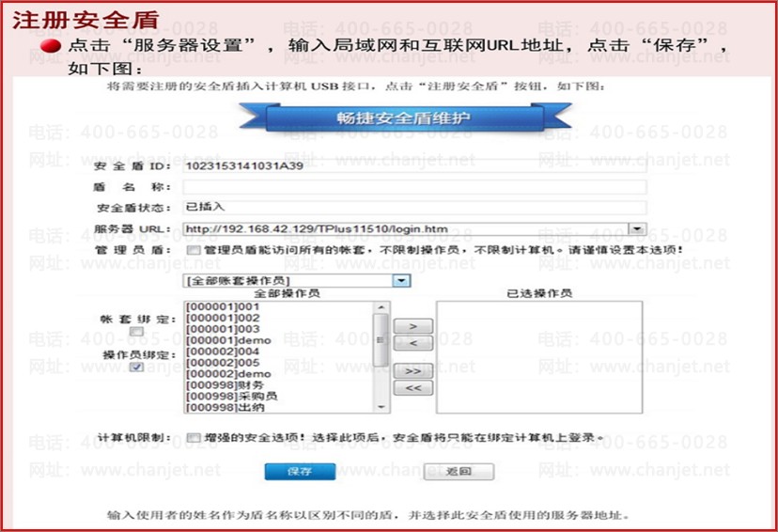Viewport: 778px width, 532px height.
Task: Open the 服务器 URL dropdown arrow
Action: 637,228
